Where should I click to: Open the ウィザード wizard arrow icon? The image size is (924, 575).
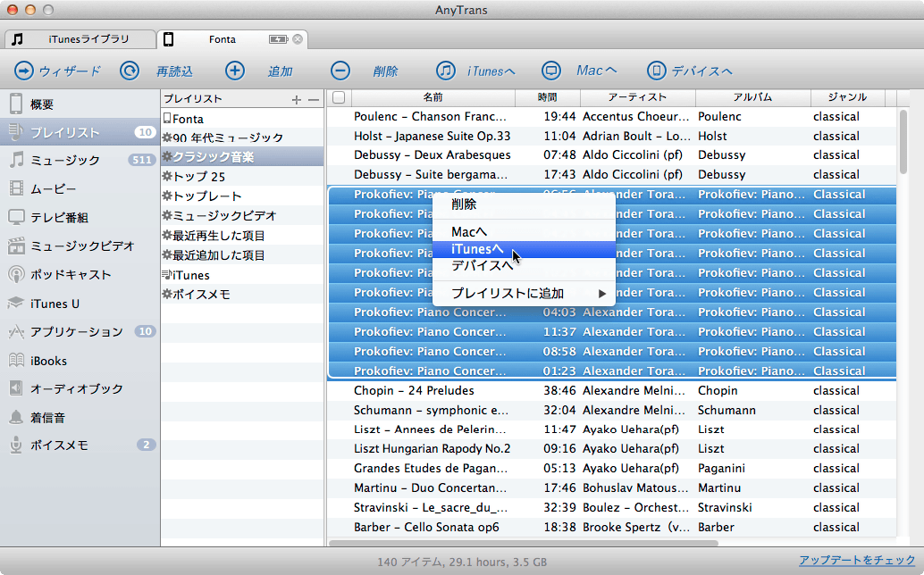pos(24,71)
